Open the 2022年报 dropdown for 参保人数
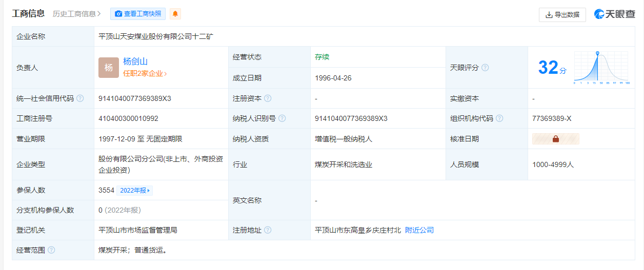Viewport: 644px width, 270px height. (135, 191)
